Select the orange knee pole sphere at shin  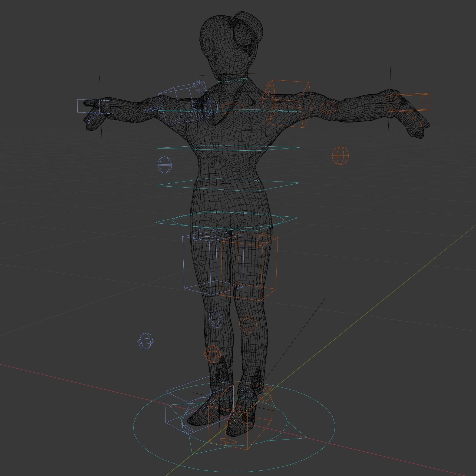coord(212,354)
